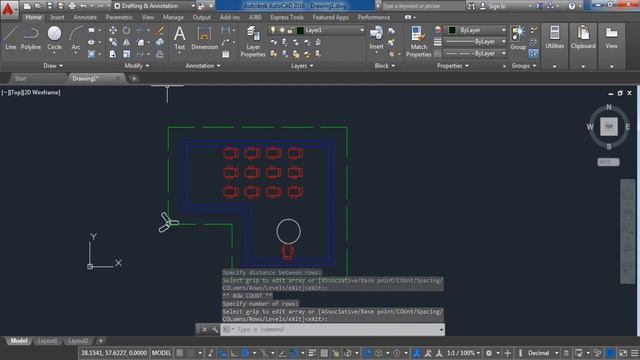Expand the Layers panel
This screenshot has height=360, width=640.
[302, 66]
